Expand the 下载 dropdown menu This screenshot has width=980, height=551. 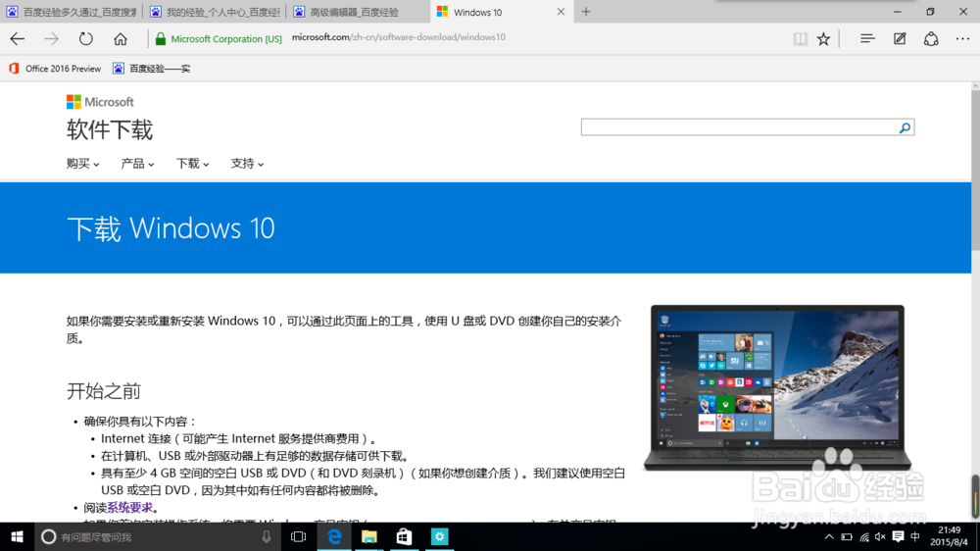pos(192,164)
